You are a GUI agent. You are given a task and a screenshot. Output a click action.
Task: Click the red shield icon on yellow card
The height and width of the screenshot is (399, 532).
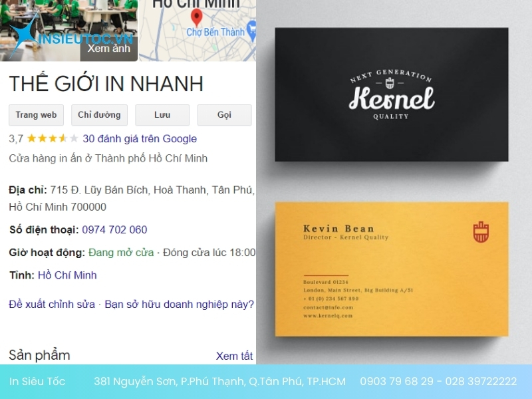click(480, 231)
